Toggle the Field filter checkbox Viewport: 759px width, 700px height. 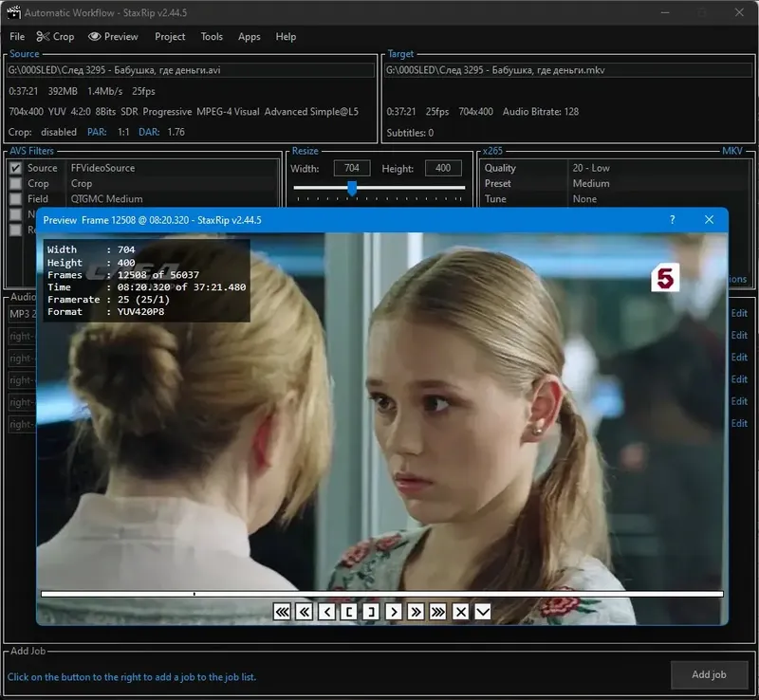[15, 199]
